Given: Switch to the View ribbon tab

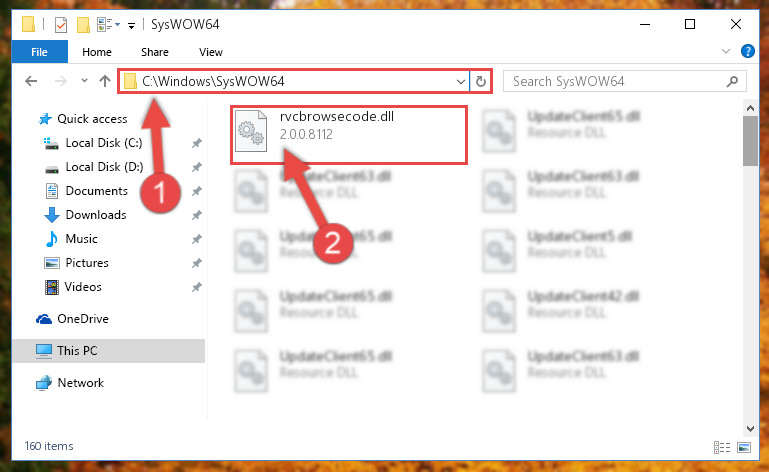Looking at the screenshot, I should (211, 52).
